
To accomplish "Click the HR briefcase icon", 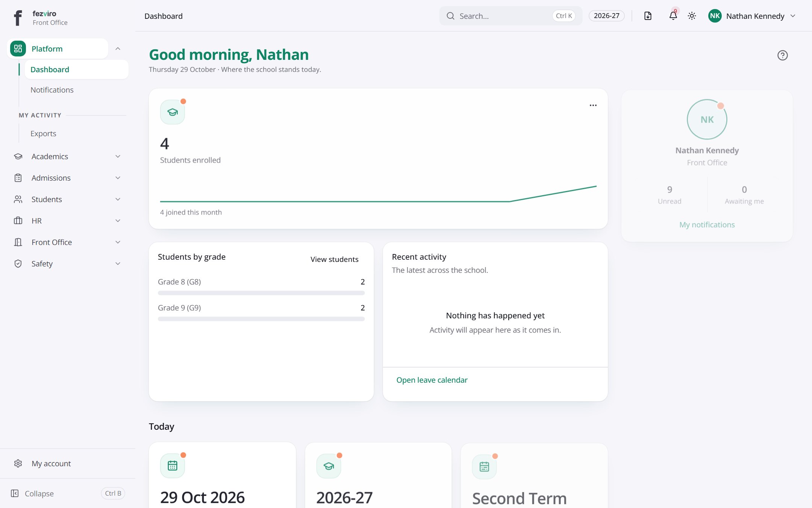I will 18,221.
